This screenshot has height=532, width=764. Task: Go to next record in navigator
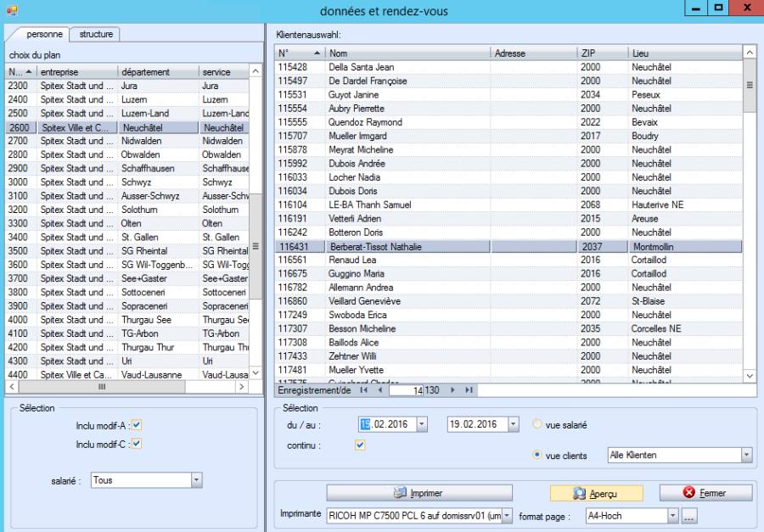tap(452, 390)
